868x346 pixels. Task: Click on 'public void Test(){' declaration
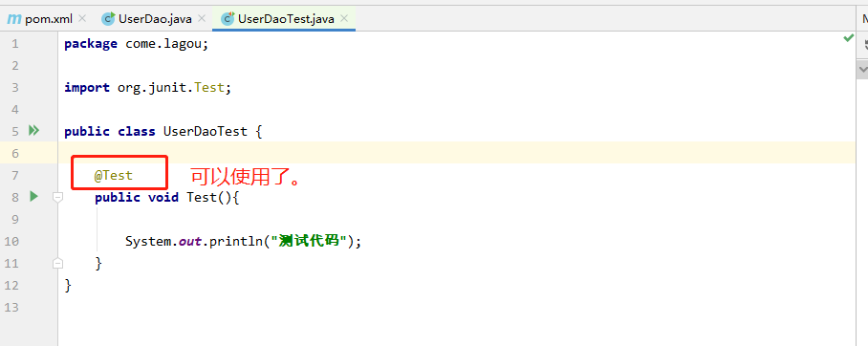[x=166, y=197]
